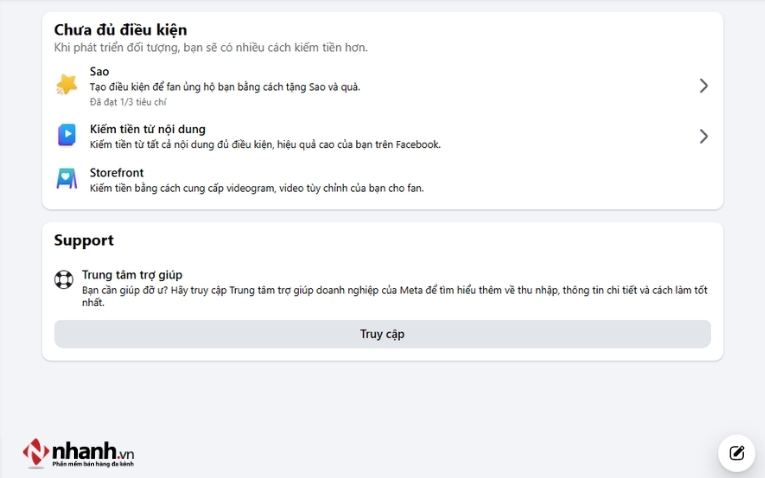Screen dimensions: 765x478
Task: Click the Chưa đủ điều kiện heading
Action: tap(120, 30)
